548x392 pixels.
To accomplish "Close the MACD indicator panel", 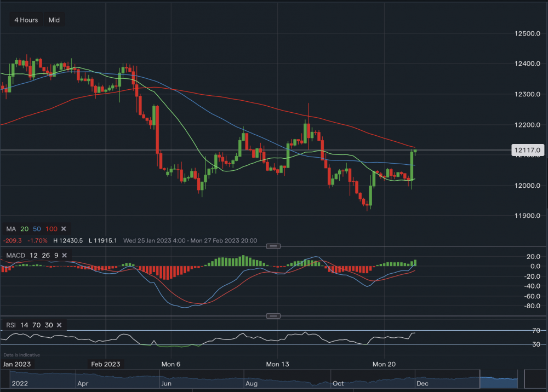I will (x=64, y=255).
